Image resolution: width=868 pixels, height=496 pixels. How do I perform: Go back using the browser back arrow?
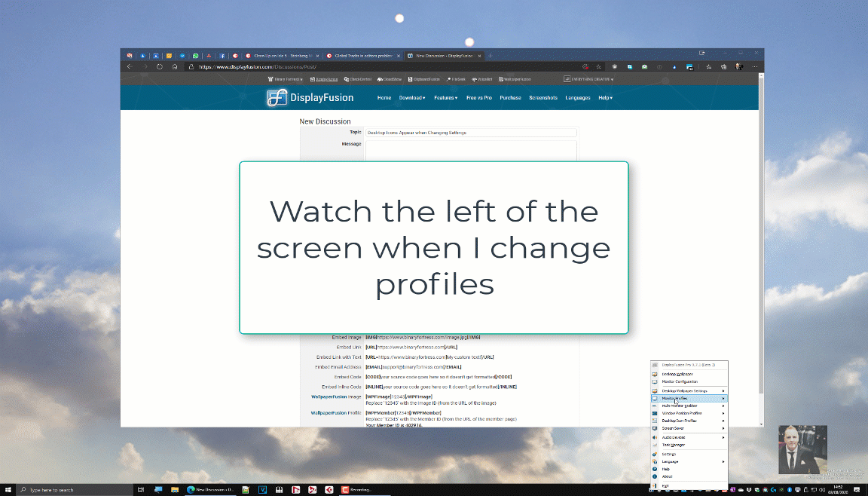coord(129,67)
